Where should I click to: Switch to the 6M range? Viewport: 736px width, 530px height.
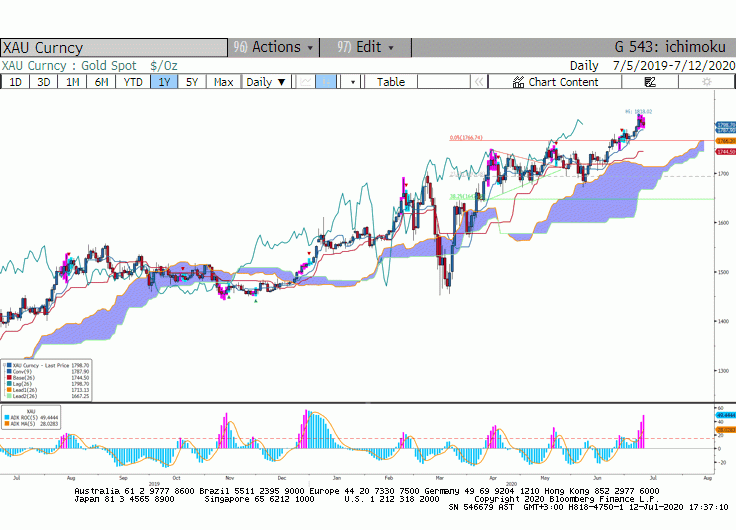tap(101, 82)
